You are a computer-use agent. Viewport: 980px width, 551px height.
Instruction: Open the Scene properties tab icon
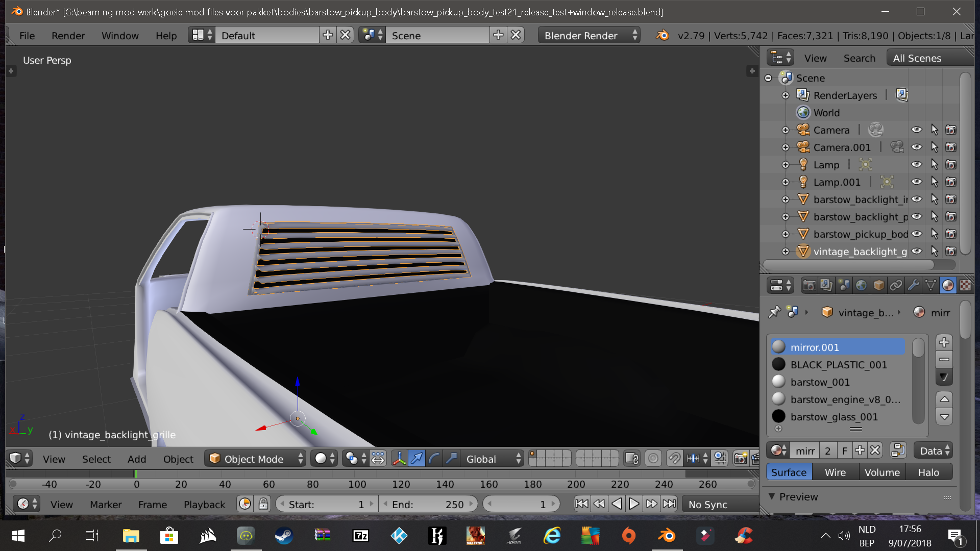844,285
